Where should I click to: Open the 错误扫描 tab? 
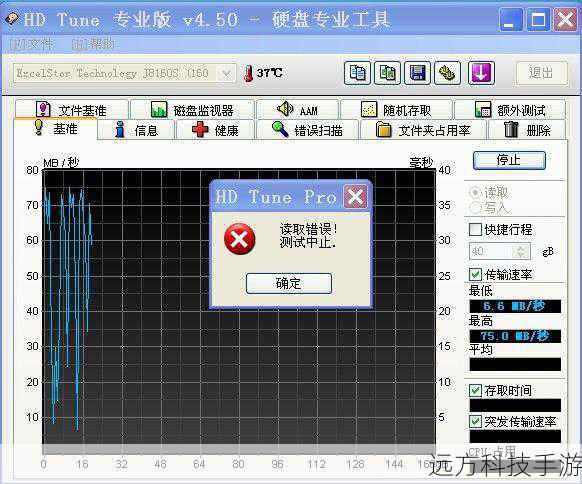click(307, 130)
